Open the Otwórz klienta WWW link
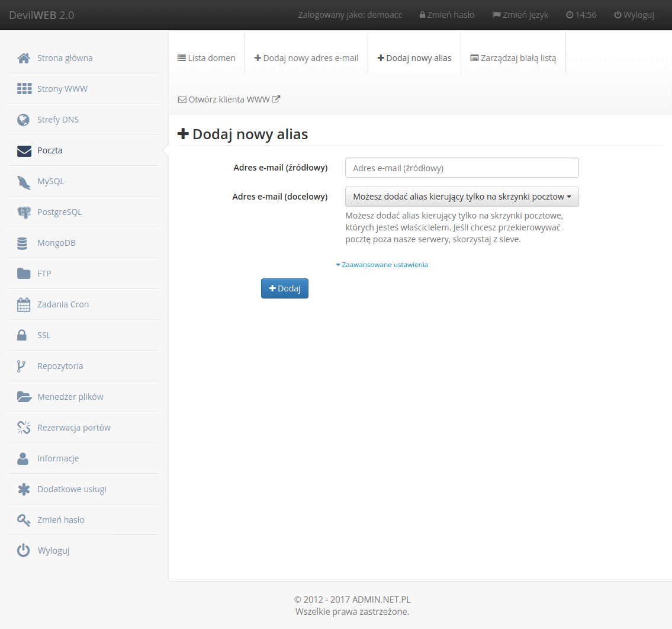The image size is (672, 629). click(x=229, y=100)
